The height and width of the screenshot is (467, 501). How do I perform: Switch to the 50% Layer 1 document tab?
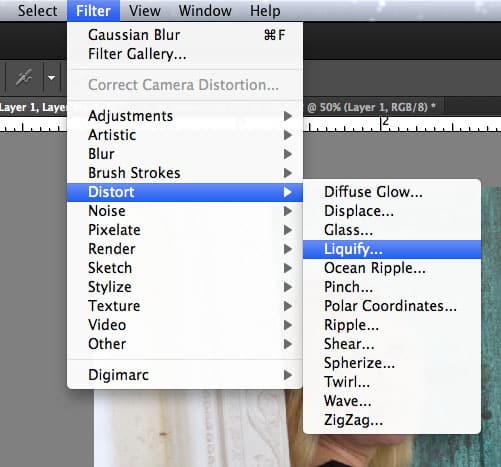point(371,107)
